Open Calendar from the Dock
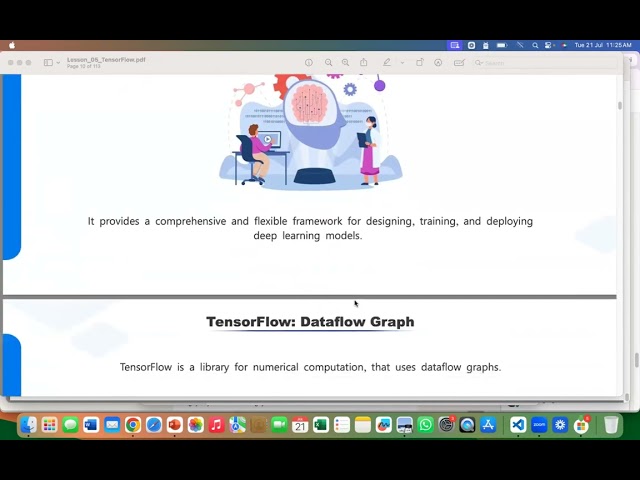The width and height of the screenshot is (640, 480). pyautogui.click(x=300, y=425)
